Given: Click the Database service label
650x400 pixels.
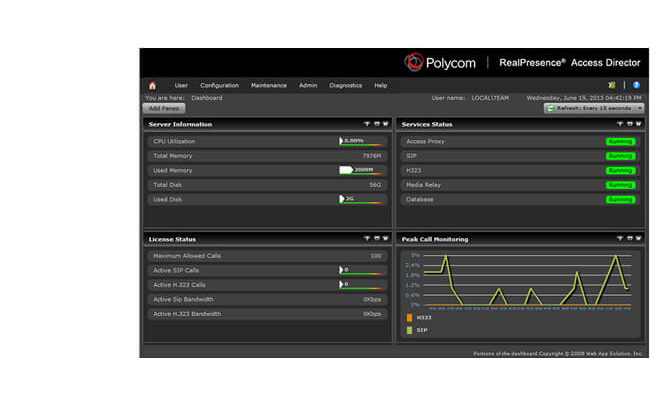Looking at the screenshot, I should pos(420,200).
